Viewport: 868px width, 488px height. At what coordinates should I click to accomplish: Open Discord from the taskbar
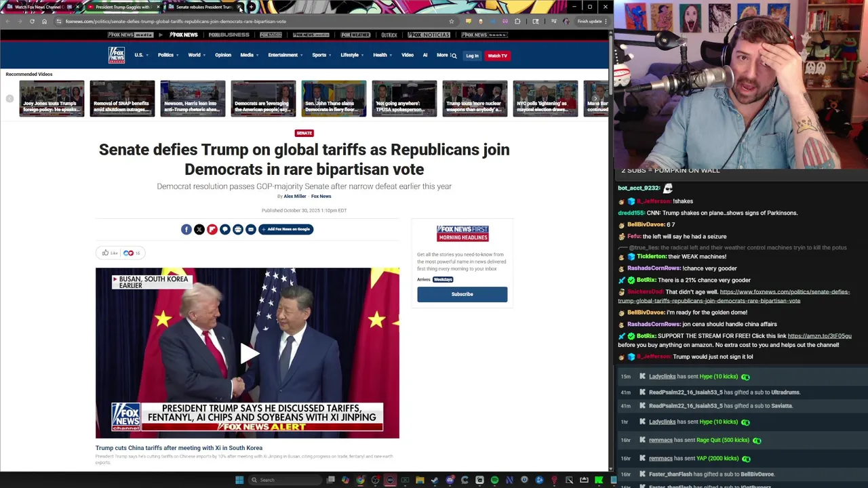[450, 480]
